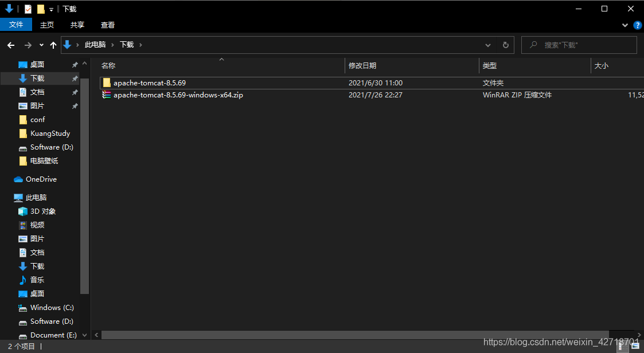
Task: Click 此电脑 in the address breadcrumb
Action: pos(95,45)
